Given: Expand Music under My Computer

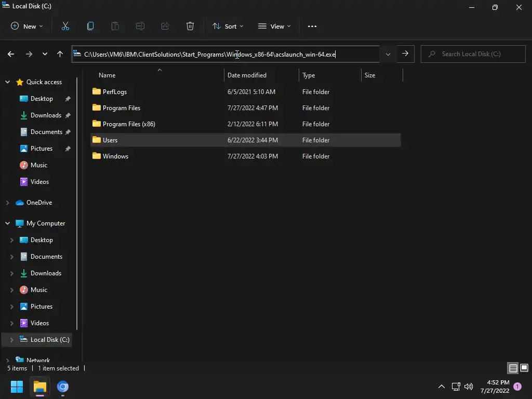Looking at the screenshot, I should point(12,290).
